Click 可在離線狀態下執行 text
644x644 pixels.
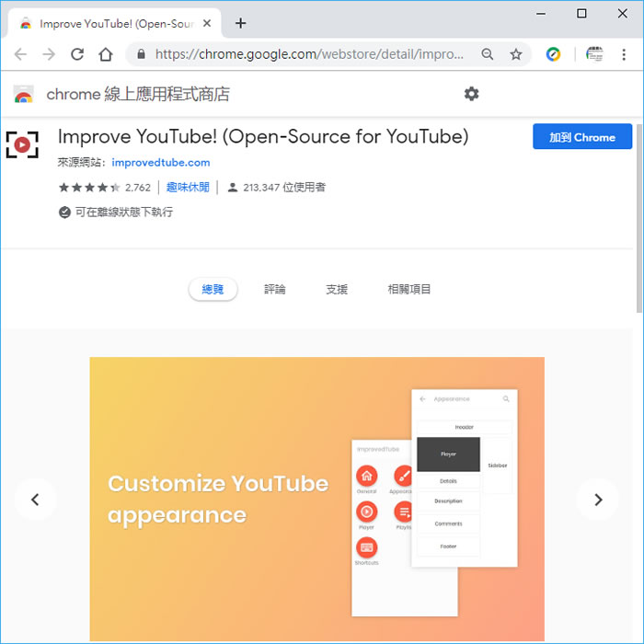[123, 213]
